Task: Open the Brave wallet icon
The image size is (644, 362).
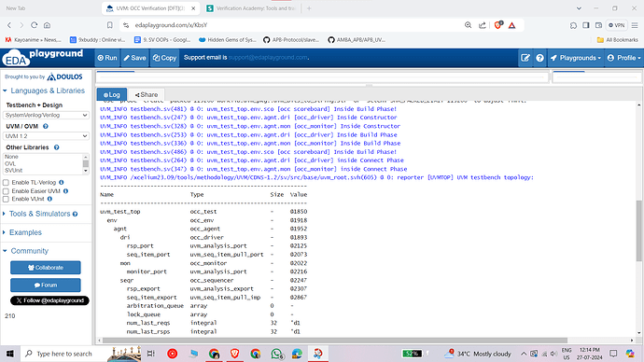Action: tap(599, 25)
